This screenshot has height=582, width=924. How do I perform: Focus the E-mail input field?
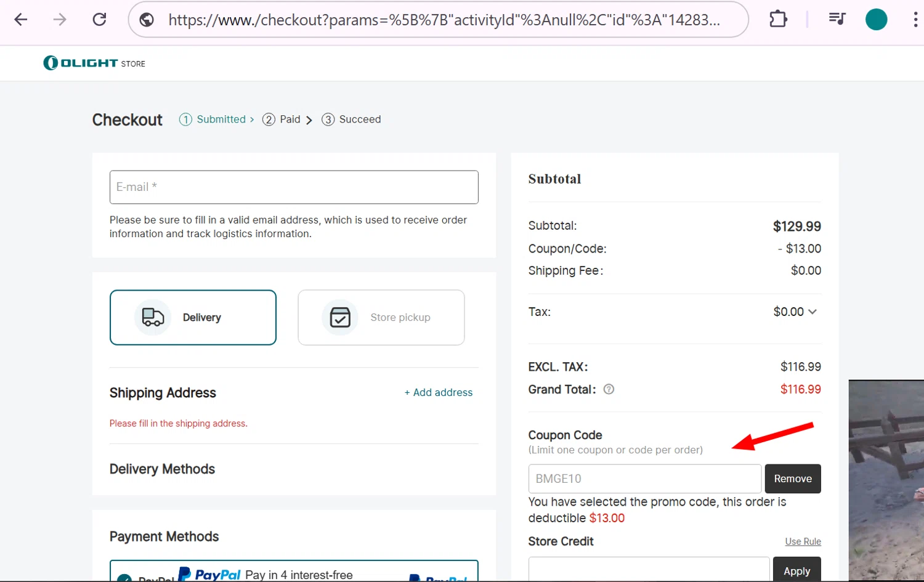click(294, 187)
